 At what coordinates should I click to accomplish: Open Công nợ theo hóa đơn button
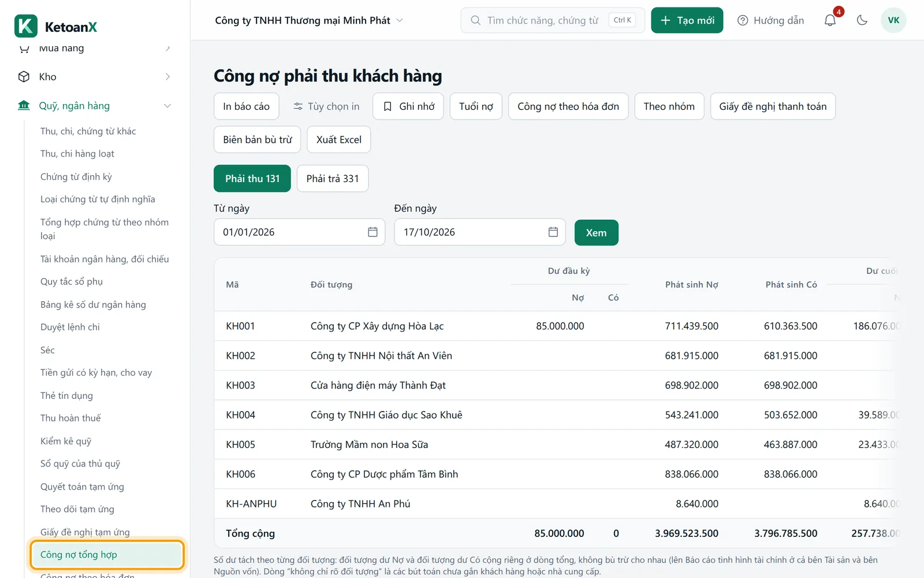tap(568, 106)
